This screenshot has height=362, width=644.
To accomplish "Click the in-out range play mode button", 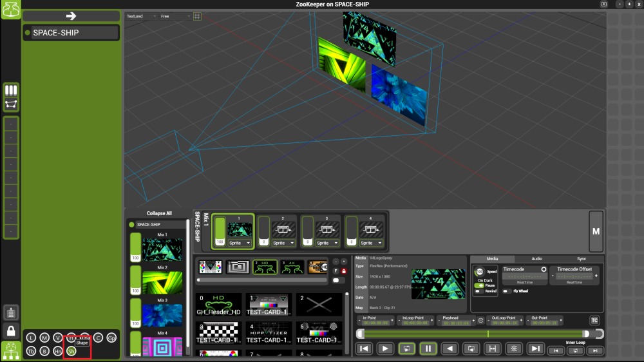I will pyautogui.click(x=492, y=349).
